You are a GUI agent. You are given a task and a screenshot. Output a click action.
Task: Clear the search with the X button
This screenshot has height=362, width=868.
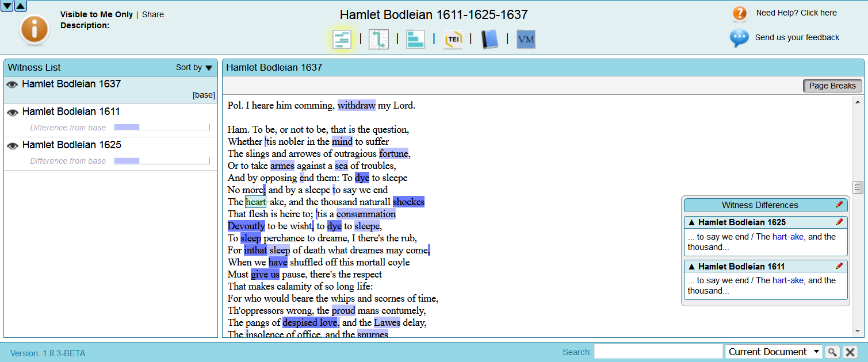point(850,352)
